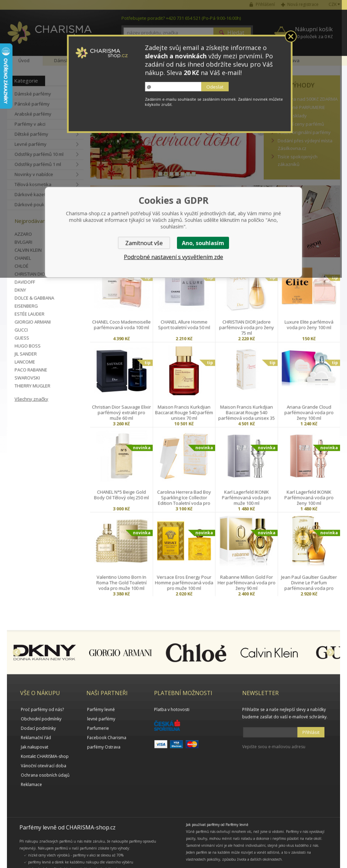Screen dimensions: 347x868
Task: Click the Česká spořitelna payment logo
Action: pos(167,726)
